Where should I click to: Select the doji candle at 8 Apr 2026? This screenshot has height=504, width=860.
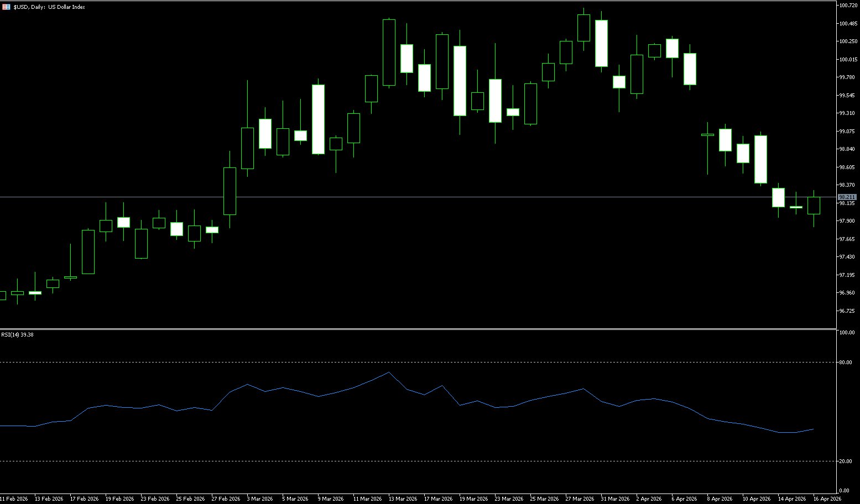tap(707, 134)
